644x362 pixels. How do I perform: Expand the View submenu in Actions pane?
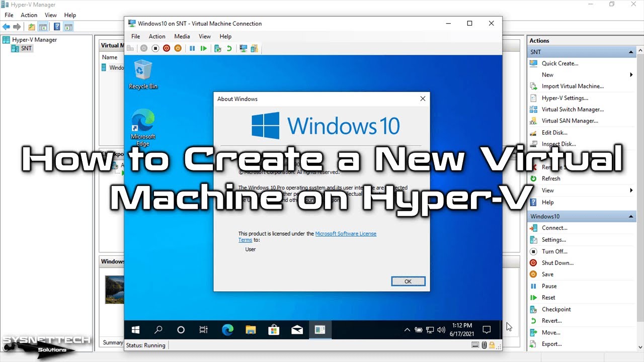click(x=631, y=191)
